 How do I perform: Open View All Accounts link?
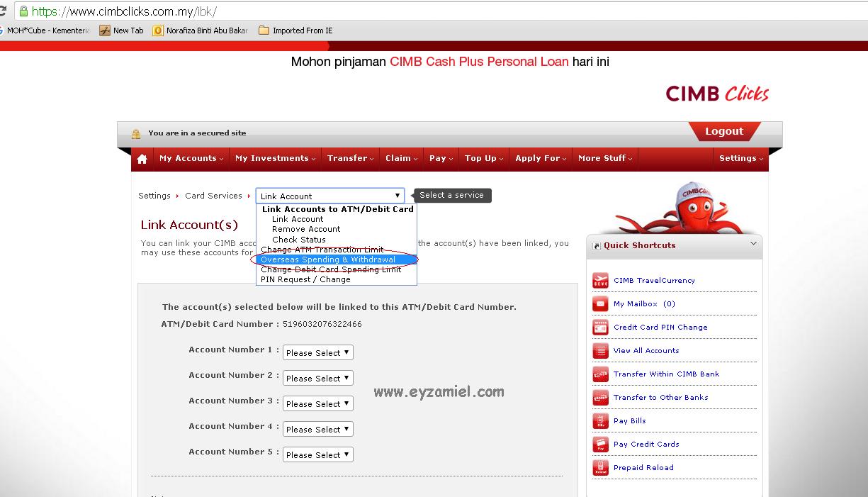point(646,350)
